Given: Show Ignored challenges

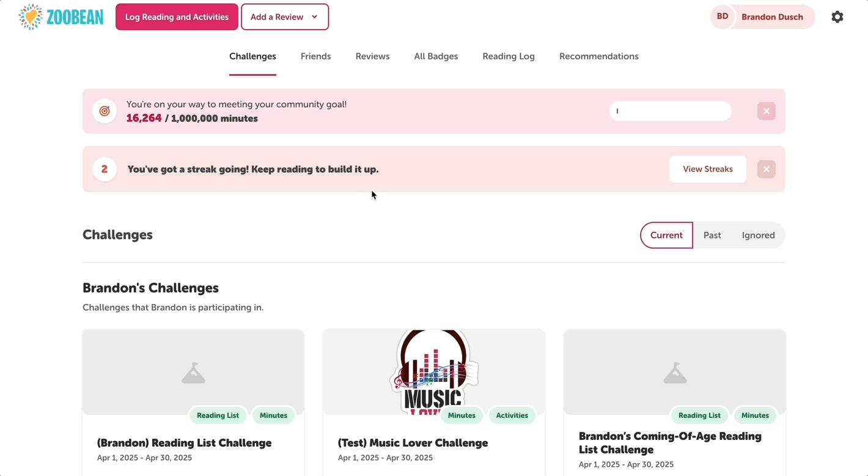Looking at the screenshot, I should pos(758,235).
